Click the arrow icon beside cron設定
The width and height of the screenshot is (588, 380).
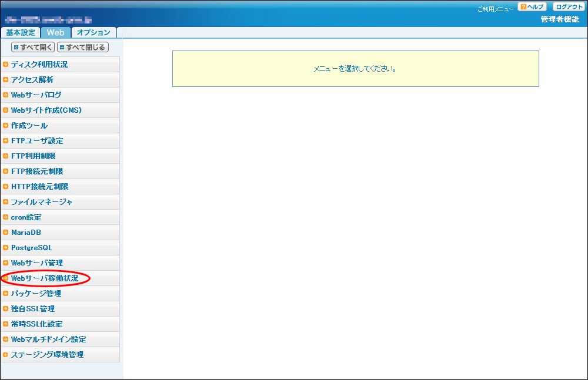point(5,217)
